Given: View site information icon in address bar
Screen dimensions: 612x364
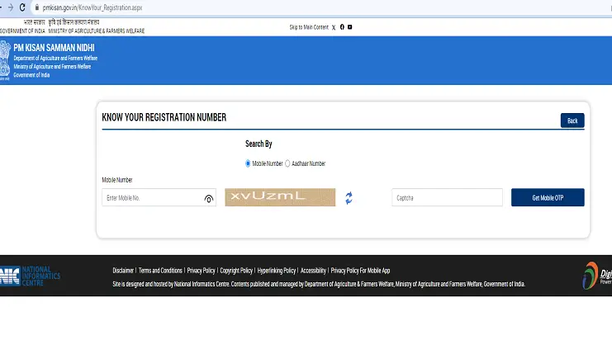Looking at the screenshot, I should [37, 7].
